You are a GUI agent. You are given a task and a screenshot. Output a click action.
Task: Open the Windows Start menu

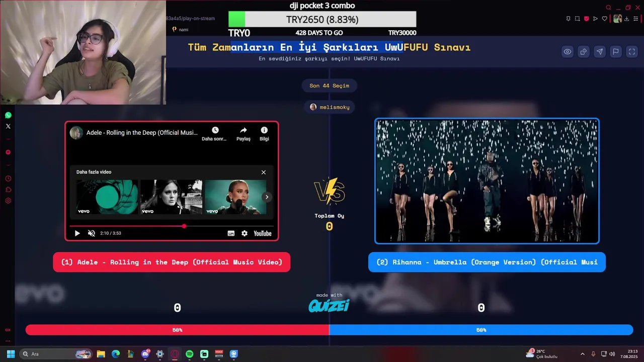pyautogui.click(x=11, y=354)
